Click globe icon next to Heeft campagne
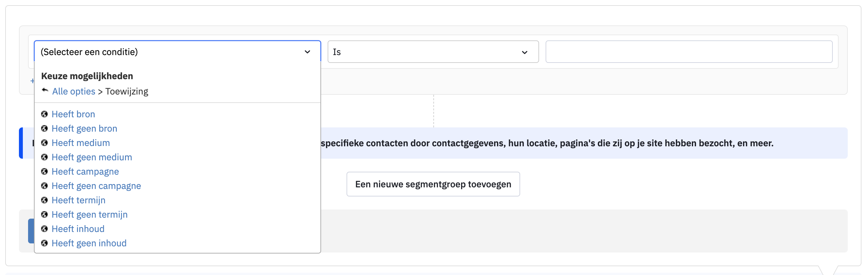Screen dimensions: 868x275 pyautogui.click(x=44, y=172)
